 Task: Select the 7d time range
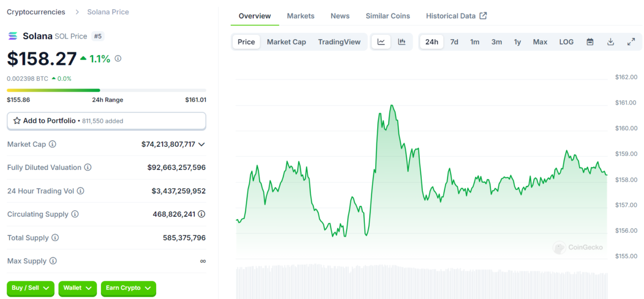[x=454, y=42]
